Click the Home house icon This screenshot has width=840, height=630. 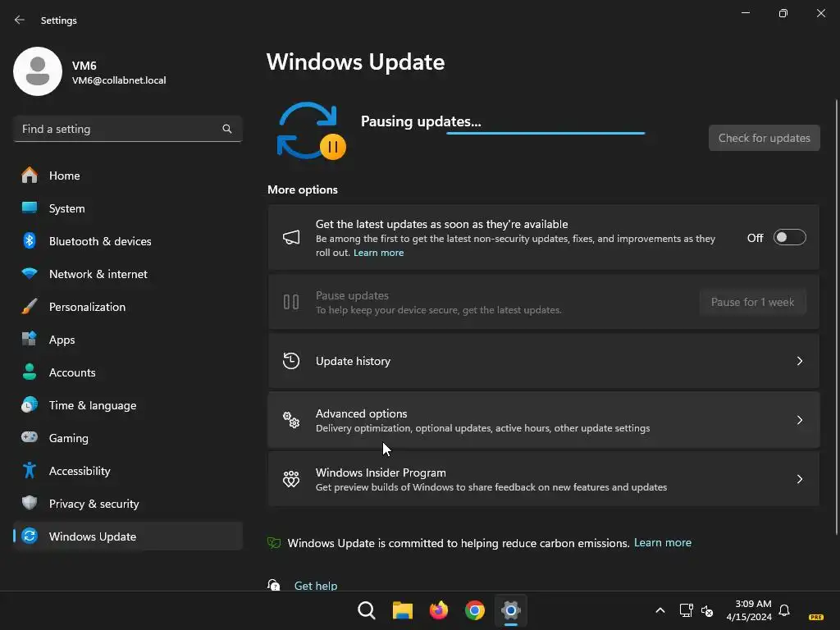coord(30,176)
